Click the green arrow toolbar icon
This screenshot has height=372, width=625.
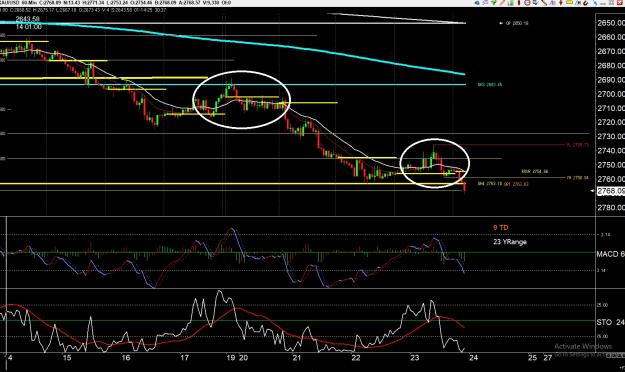tap(493, 2)
